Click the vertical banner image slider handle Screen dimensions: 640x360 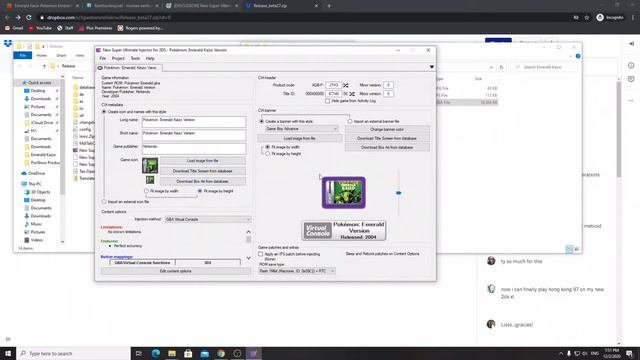(x=398, y=193)
